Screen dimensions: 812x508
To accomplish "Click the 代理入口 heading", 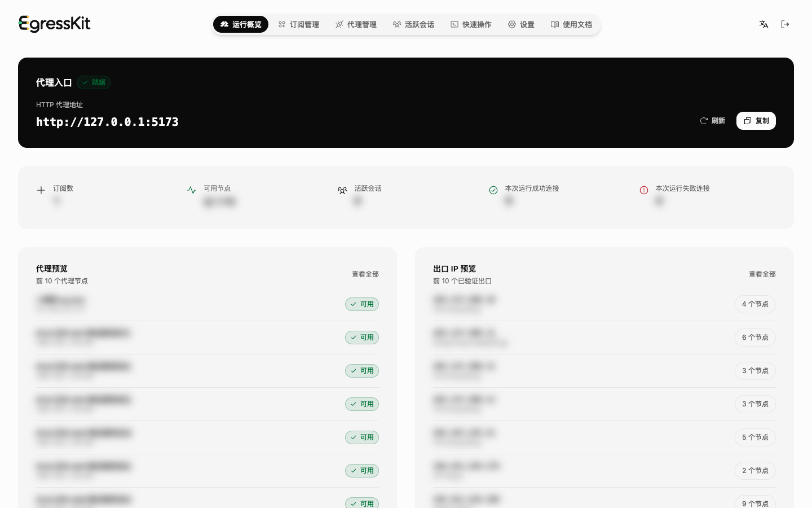I will point(54,82).
